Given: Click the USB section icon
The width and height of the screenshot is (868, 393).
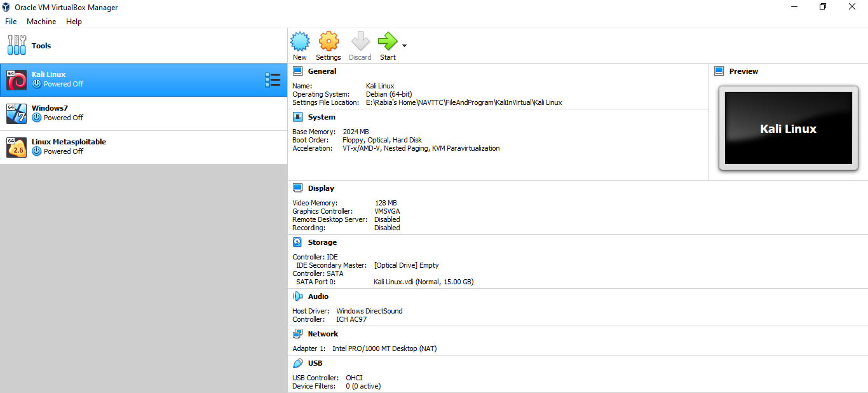Looking at the screenshot, I should tap(297, 362).
